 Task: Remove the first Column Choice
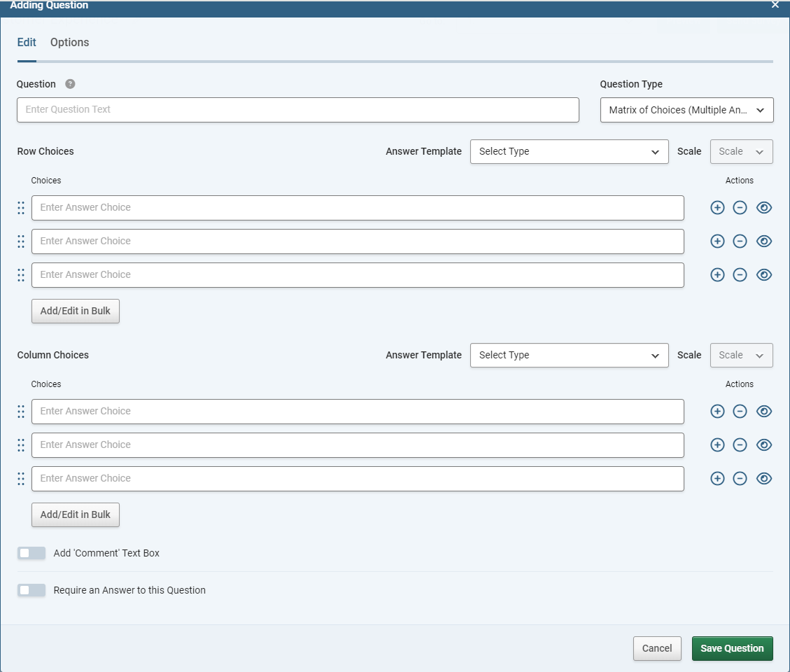[x=740, y=412]
